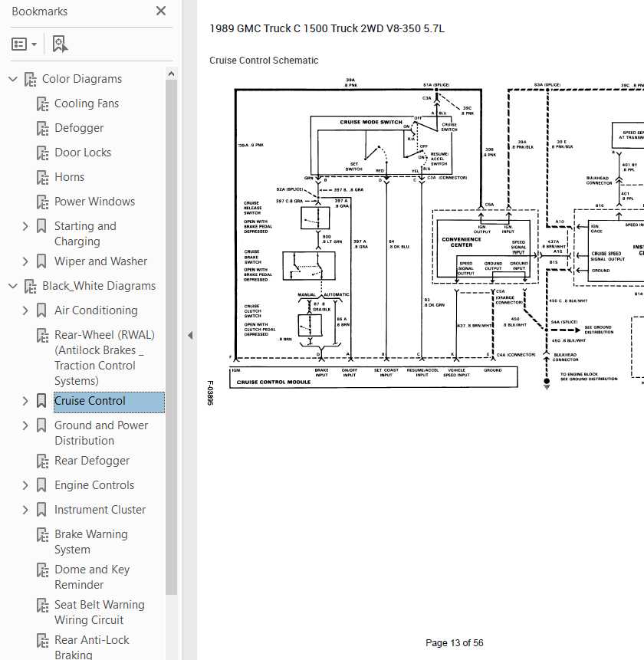Expand the Instrument Cluster bookmark
Image resolution: width=644 pixels, height=660 pixels.
(25, 511)
